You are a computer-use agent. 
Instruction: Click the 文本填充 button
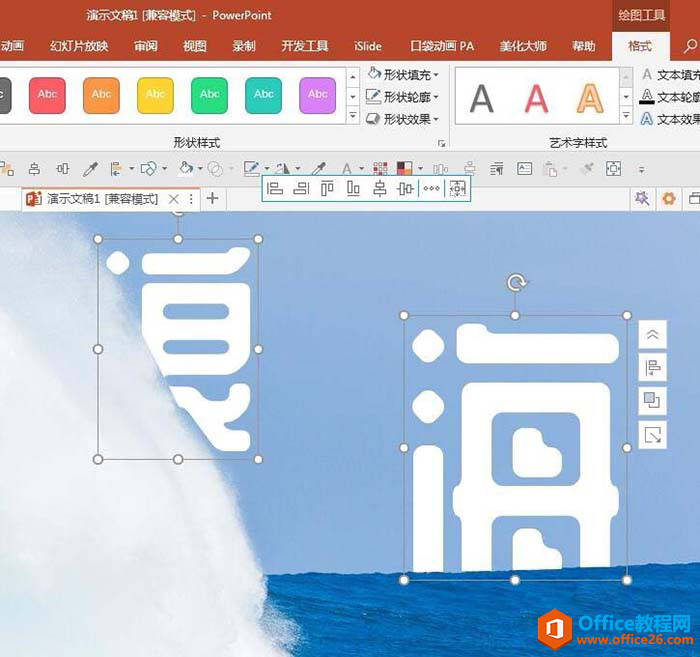(x=670, y=75)
